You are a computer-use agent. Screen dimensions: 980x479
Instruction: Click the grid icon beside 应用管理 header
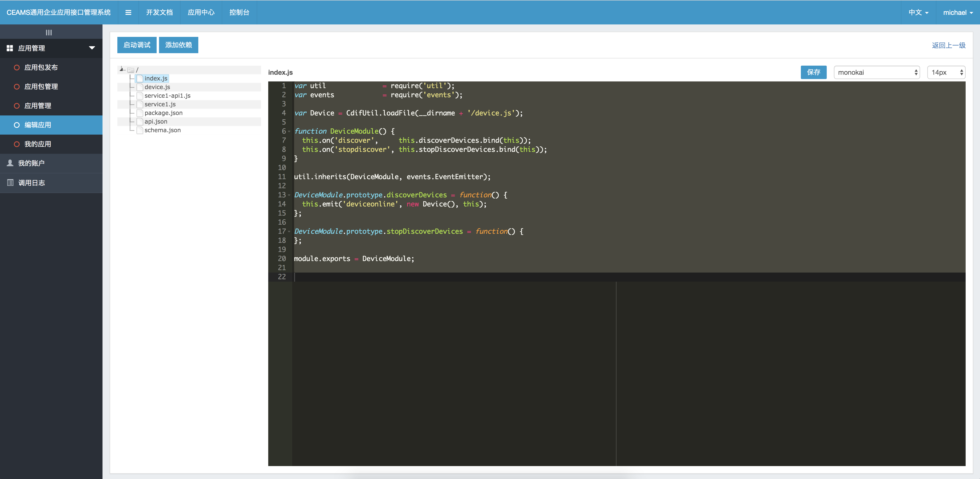pos(10,48)
